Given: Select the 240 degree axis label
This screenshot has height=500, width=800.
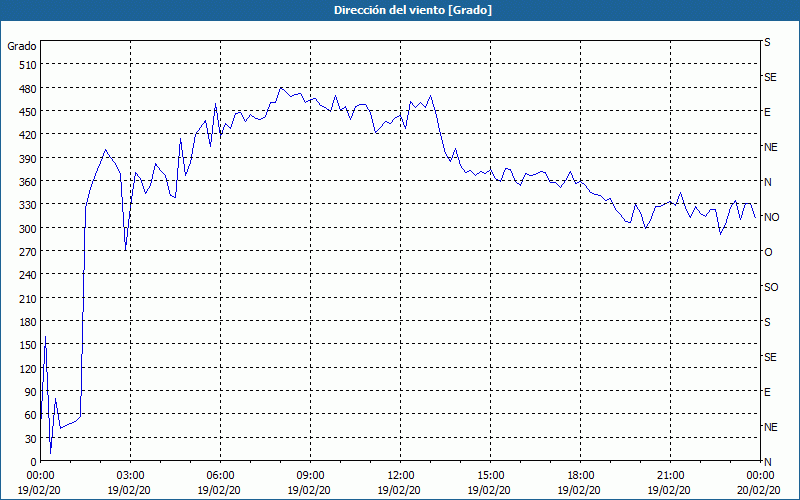Looking at the screenshot, I should (28, 275).
